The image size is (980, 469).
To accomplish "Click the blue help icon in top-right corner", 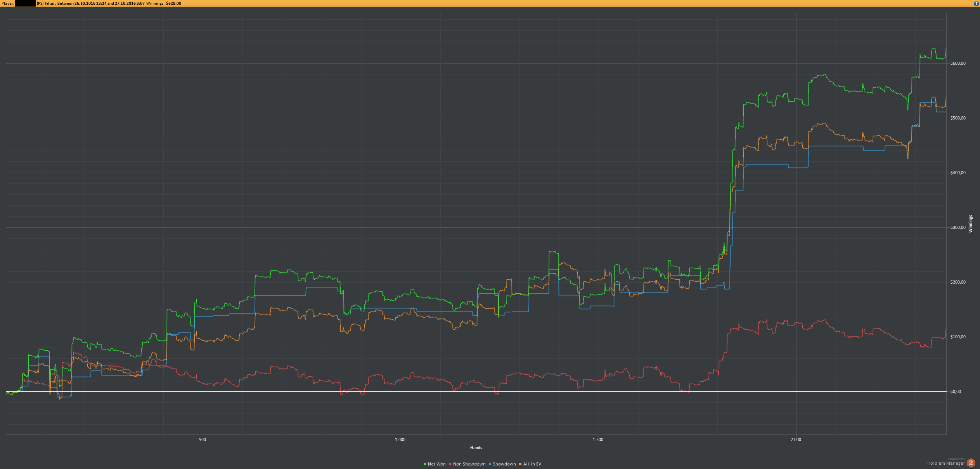I will click(x=976, y=3).
